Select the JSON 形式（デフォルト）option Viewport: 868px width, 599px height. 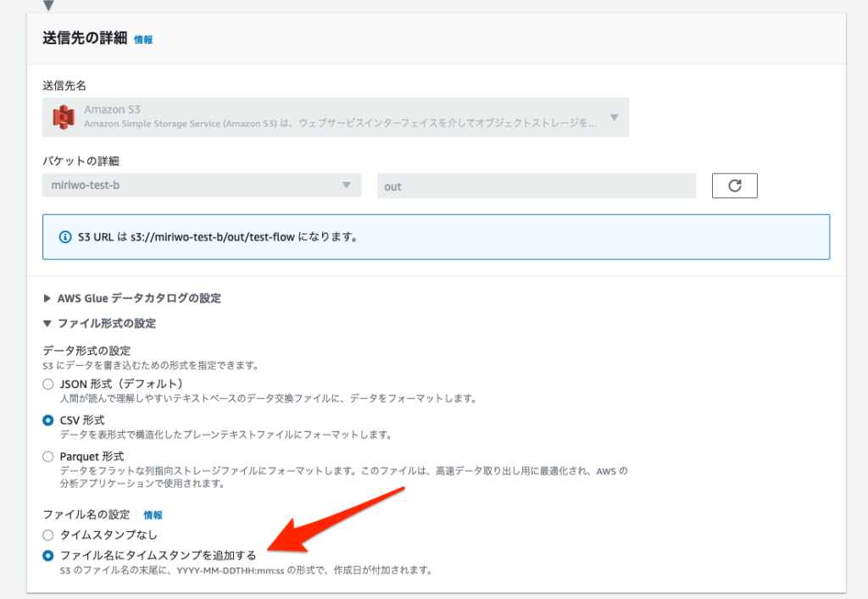47,384
